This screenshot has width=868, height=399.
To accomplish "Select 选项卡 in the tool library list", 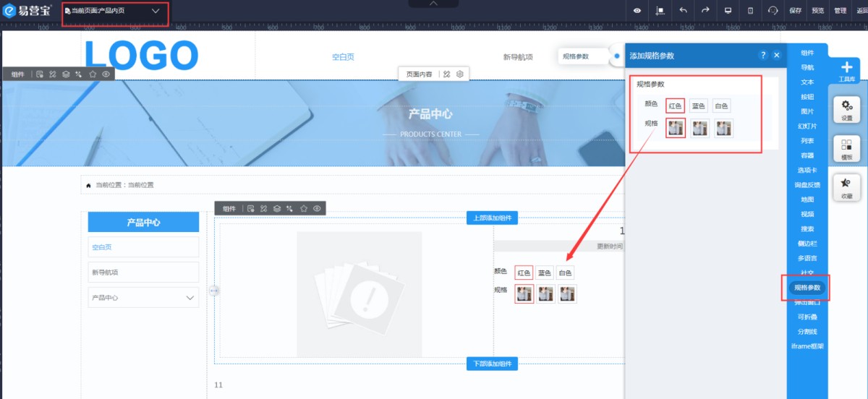I will [807, 170].
